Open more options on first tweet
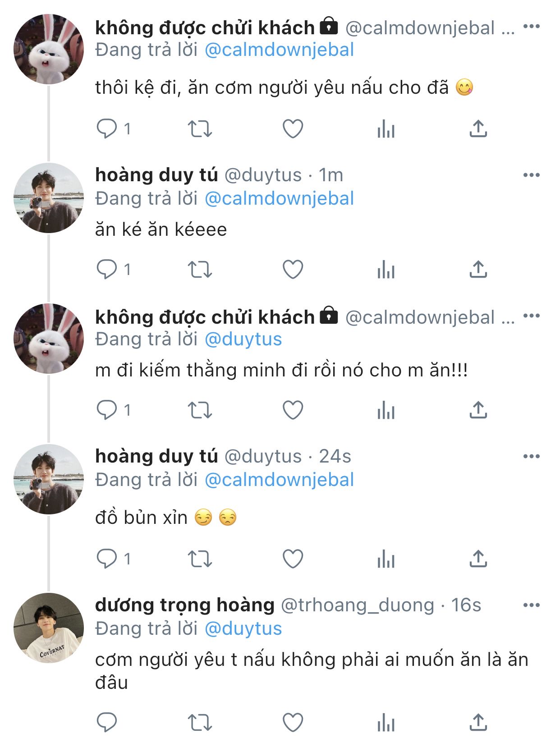 point(531,27)
